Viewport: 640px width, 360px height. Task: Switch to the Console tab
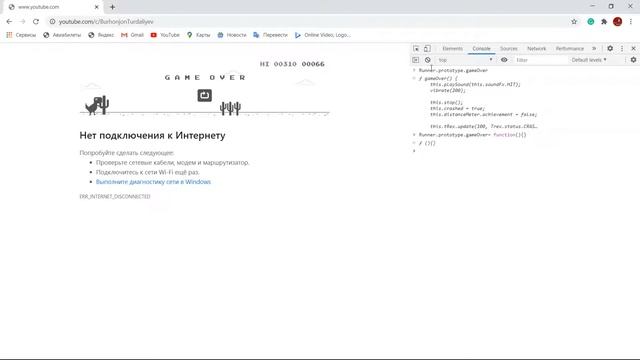[481, 49]
